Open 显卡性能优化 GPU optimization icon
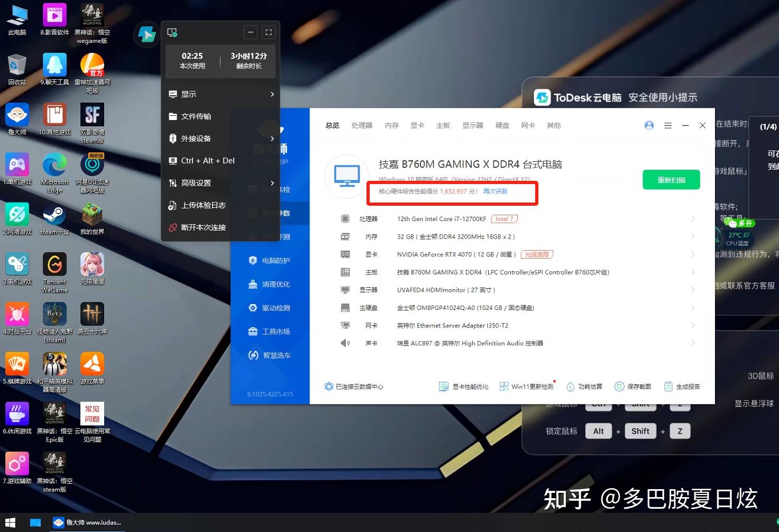The height and width of the screenshot is (532, 779). pos(463,386)
